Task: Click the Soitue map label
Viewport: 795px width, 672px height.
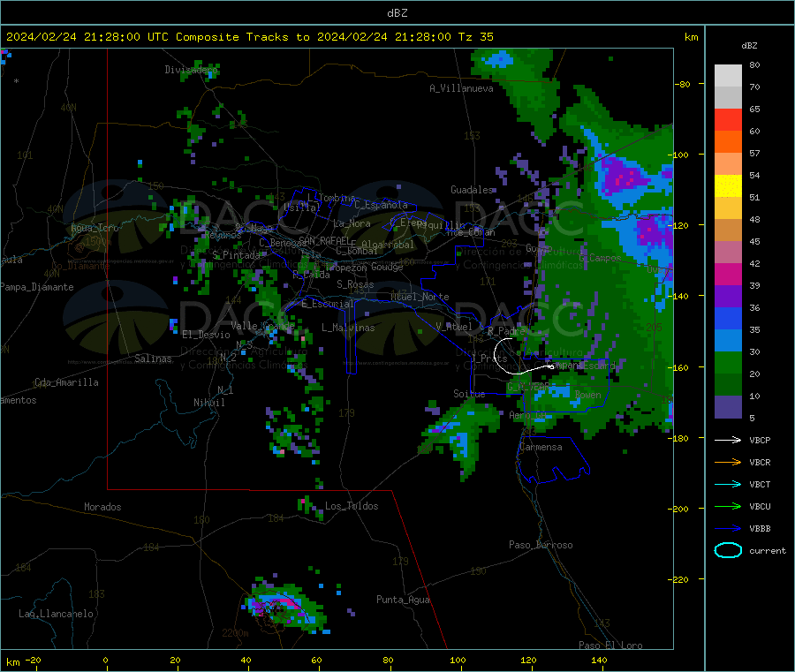Action: (x=469, y=394)
